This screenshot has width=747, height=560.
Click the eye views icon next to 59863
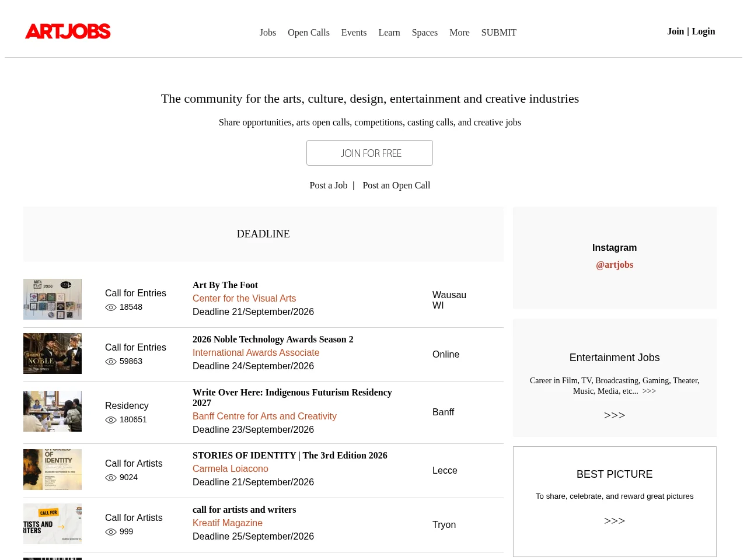point(111,362)
